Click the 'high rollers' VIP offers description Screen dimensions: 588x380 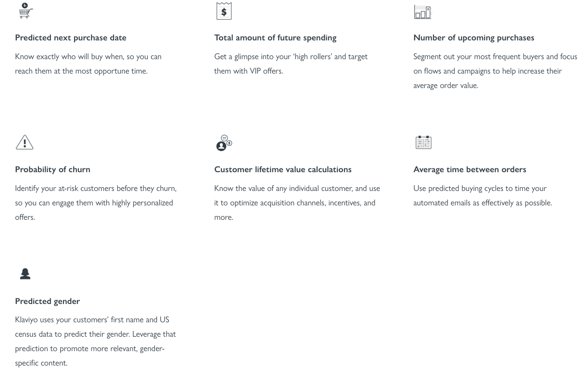pos(291,63)
